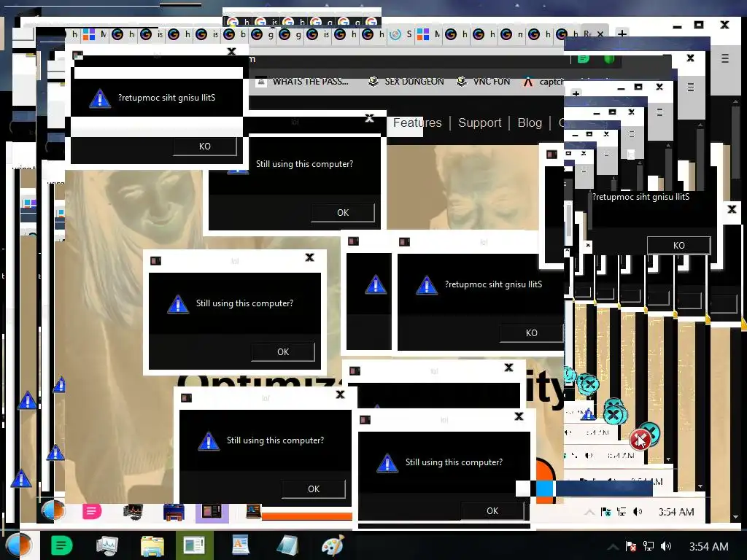The width and height of the screenshot is (747, 560).
Task: Close the top-left mirrored dialog with its X
Action: point(231,52)
